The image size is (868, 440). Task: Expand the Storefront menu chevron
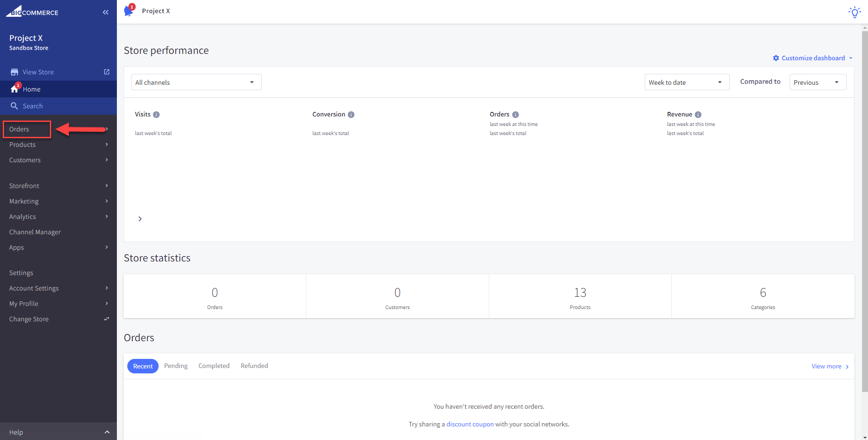(x=106, y=186)
